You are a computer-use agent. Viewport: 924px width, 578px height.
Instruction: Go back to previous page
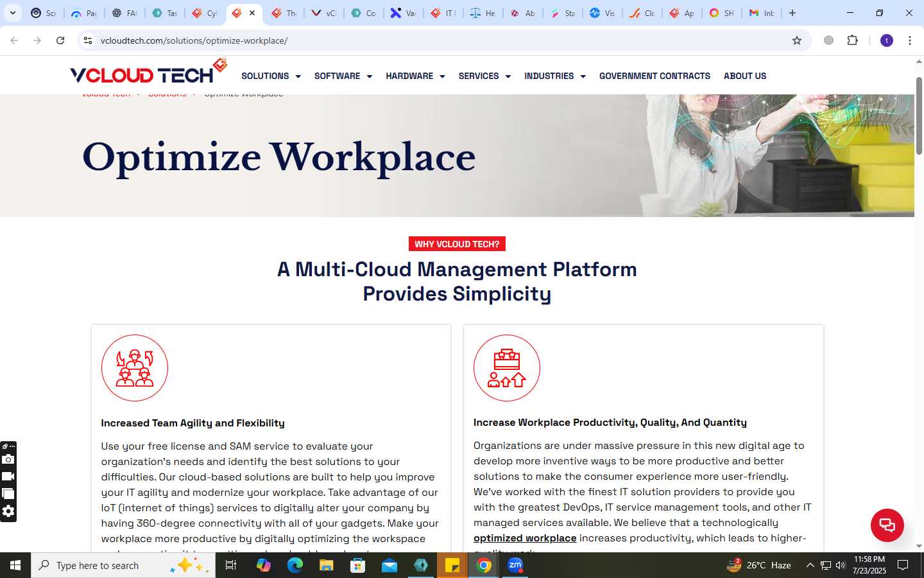(x=14, y=40)
